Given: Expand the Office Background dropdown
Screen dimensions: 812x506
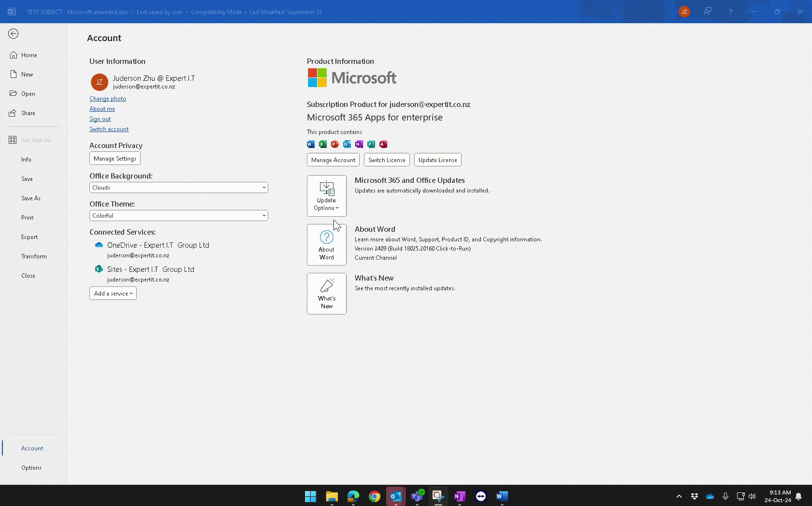Looking at the screenshot, I should coord(178,188).
